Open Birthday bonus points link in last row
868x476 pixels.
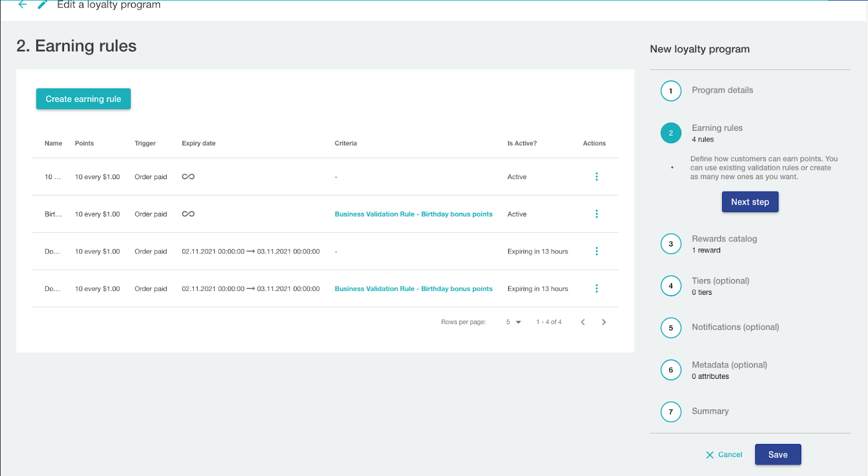click(413, 289)
